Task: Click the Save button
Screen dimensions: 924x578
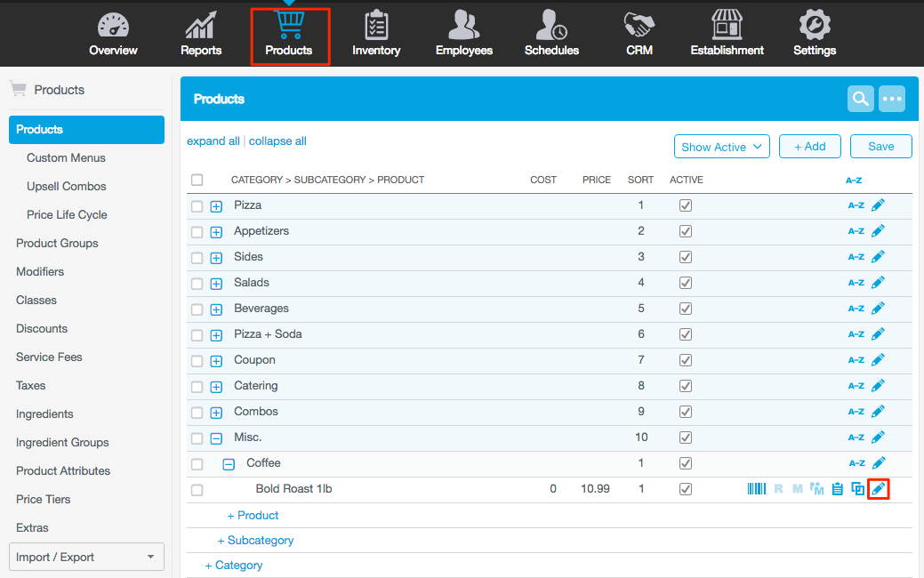Action: pos(880,147)
